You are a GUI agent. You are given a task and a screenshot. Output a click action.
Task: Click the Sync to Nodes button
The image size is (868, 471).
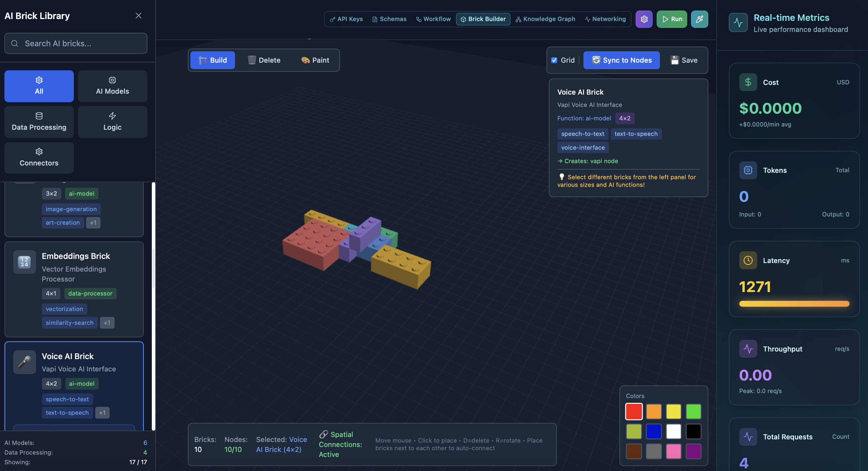[621, 60]
